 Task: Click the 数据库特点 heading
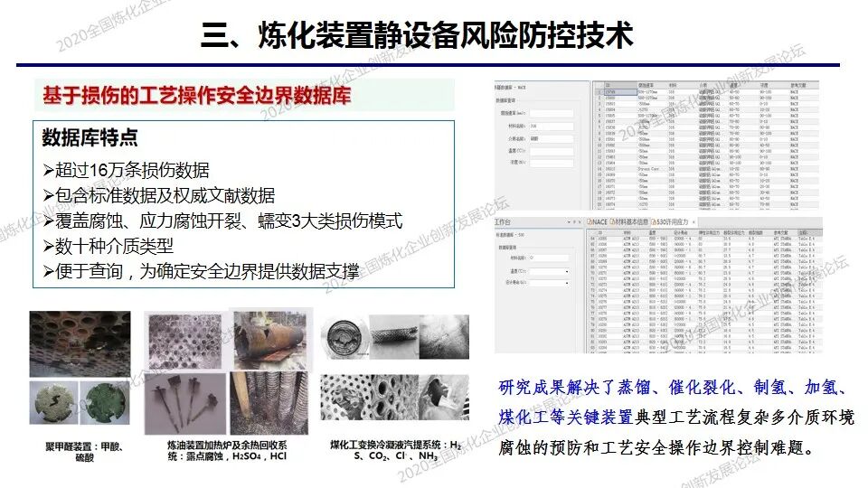[90, 137]
